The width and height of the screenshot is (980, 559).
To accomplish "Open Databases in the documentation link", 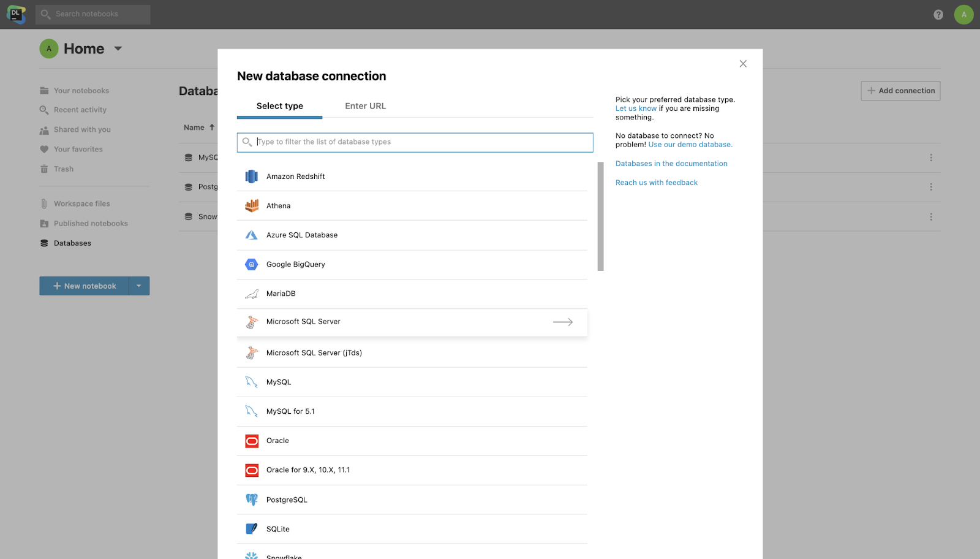I will (x=671, y=164).
